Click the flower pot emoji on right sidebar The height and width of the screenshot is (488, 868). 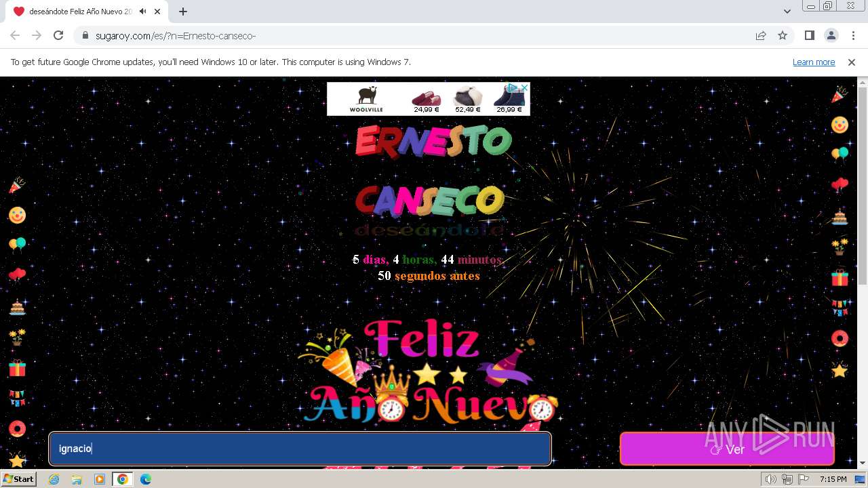[840, 247]
